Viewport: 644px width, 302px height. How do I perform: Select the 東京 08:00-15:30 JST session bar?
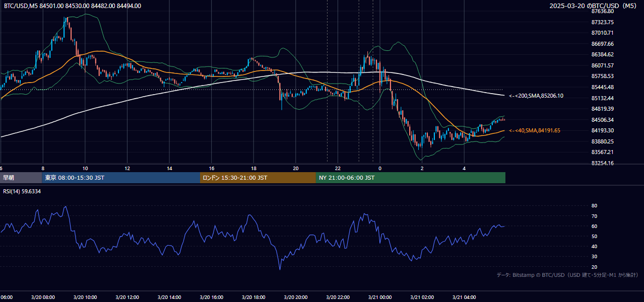pyautogui.click(x=121, y=178)
